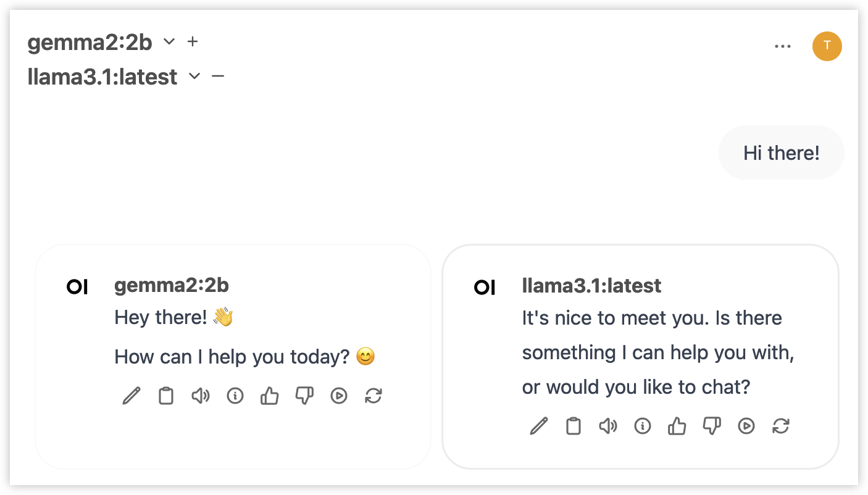Regenerate the gemma2:2b response
Screen dimensions: 868x495
(373, 396)
